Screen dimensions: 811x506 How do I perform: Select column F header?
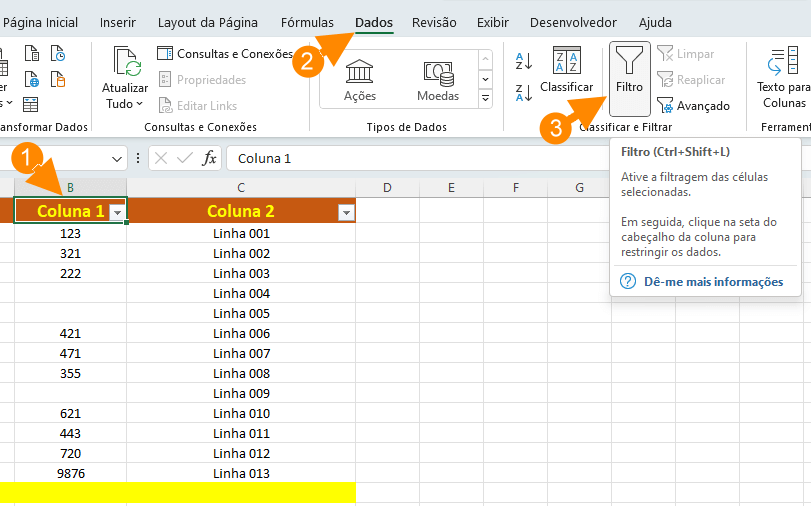(516, 188)
